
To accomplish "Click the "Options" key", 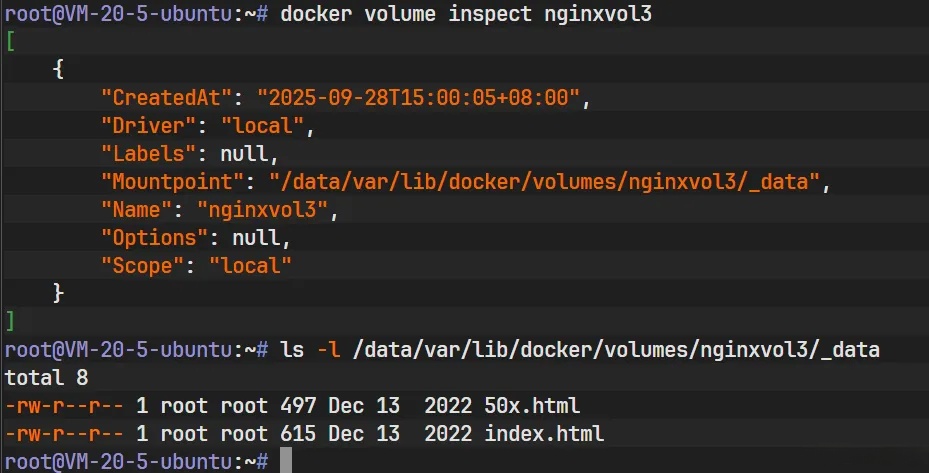I will 155,238.
